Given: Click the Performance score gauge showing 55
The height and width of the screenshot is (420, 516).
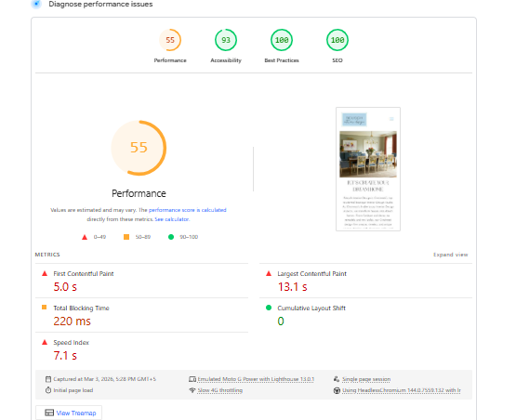Looking at the screenshot, I should (x=170, y=40).
